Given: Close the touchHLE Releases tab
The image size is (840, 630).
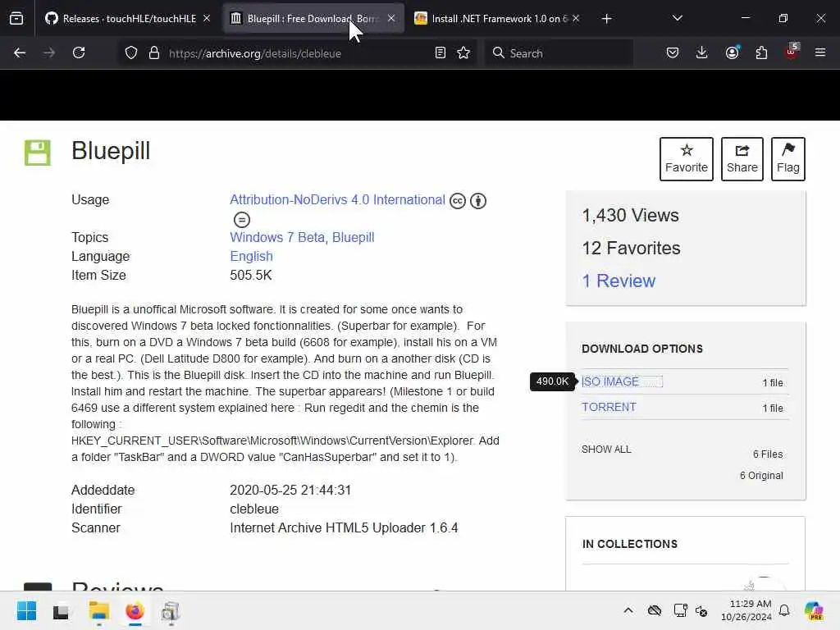Looking at the screenshot, I should pos(207,18).
